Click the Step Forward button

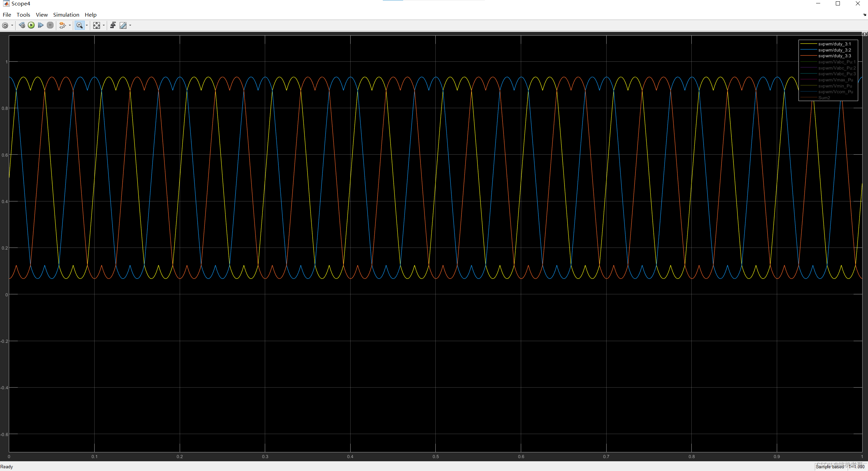(x=41, y=25)
